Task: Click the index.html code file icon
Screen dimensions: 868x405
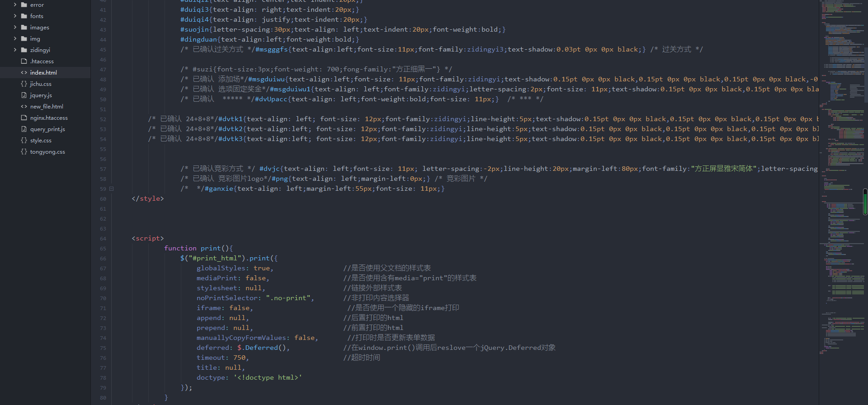Action: (x=24, y=72)
